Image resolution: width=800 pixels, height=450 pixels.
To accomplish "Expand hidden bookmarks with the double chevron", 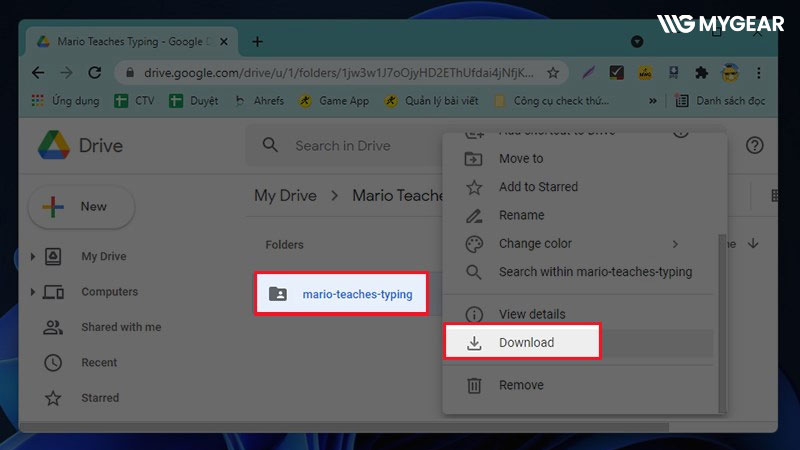I will [x=653, y=101].
